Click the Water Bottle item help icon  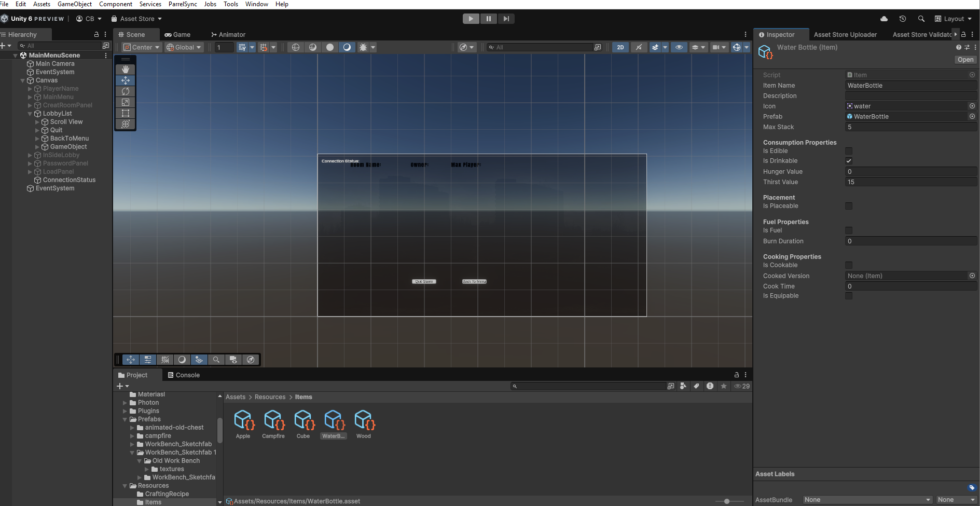(959, 47)
